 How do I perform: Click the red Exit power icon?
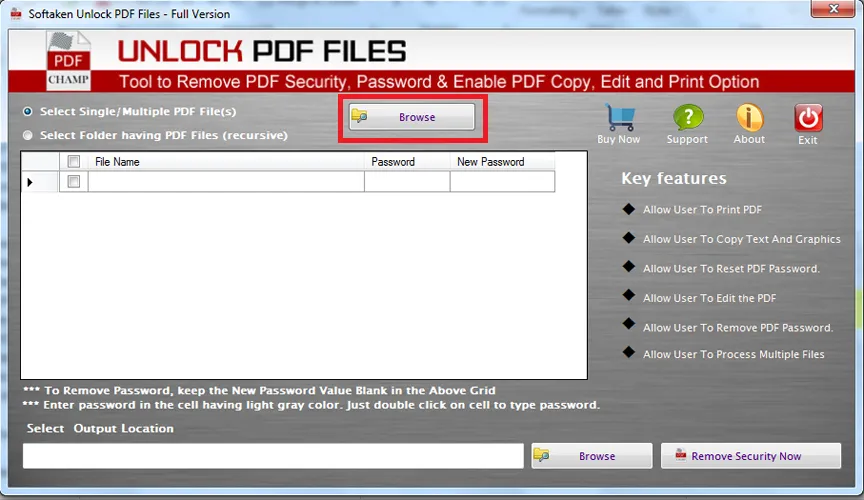(808, 117)
